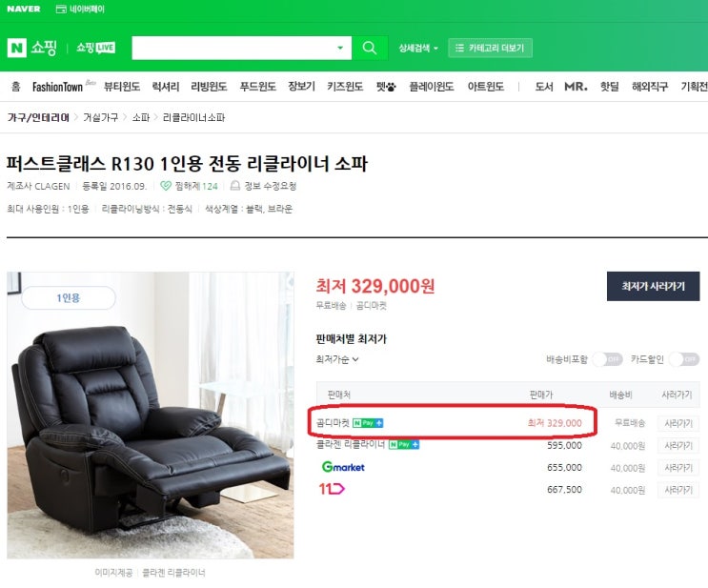
Task: Open the 최저가순 sort dropdown
Action: pos(337,359)
